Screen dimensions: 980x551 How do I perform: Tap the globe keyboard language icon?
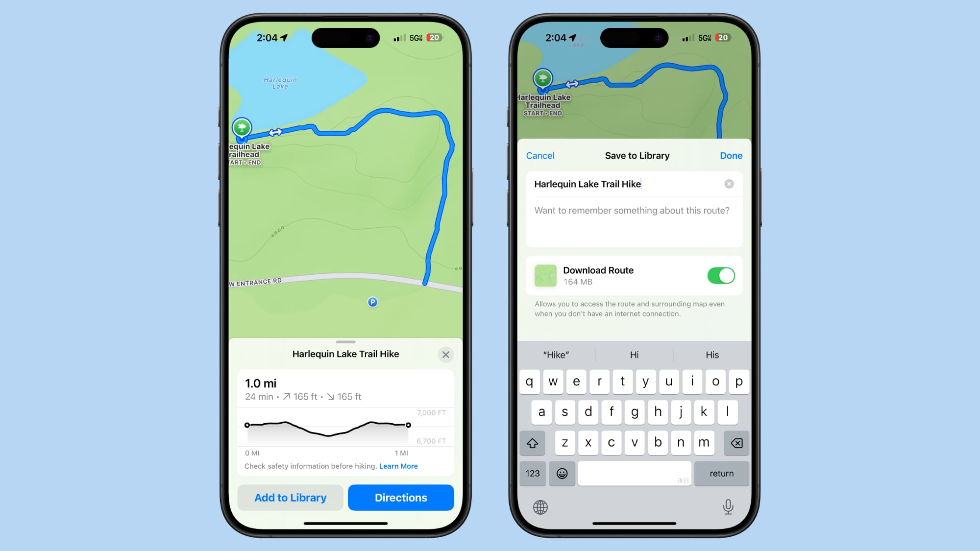point(540,507)
